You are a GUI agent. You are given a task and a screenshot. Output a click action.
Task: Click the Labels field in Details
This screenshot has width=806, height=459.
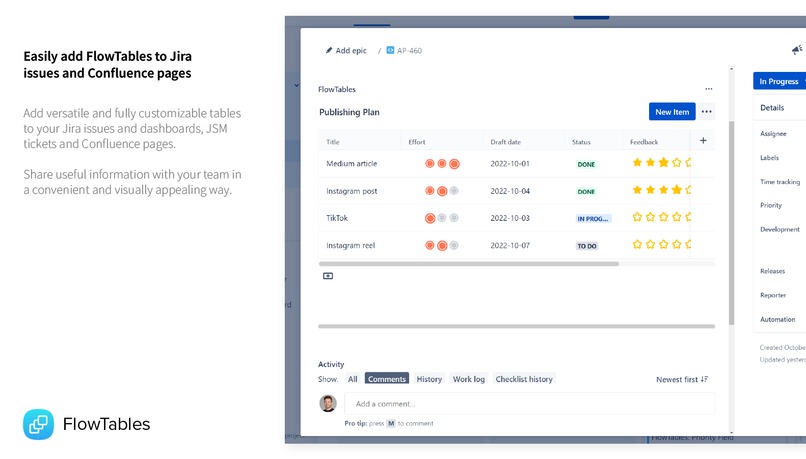coord(769,157)
